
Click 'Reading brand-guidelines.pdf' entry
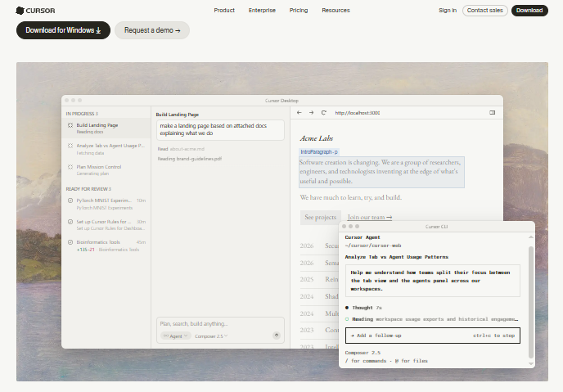190,159
